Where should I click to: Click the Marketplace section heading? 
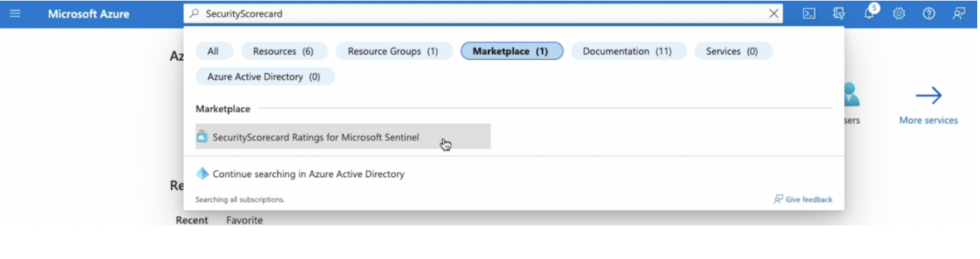tap(223, 108)
